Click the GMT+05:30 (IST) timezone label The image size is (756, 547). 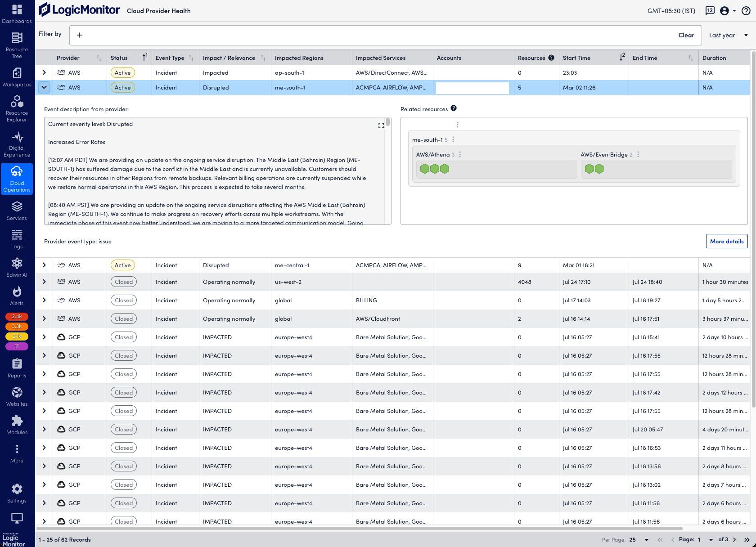click(671, 11)
